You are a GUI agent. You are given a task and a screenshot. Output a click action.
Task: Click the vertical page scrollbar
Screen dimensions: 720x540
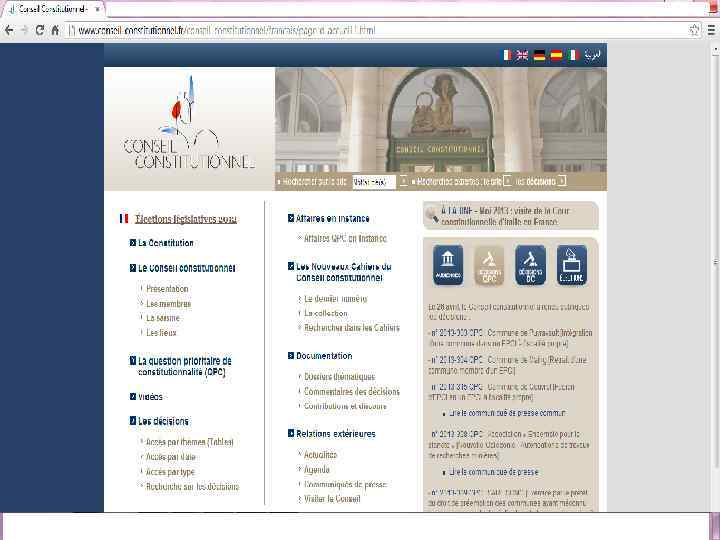coord(715,262)
